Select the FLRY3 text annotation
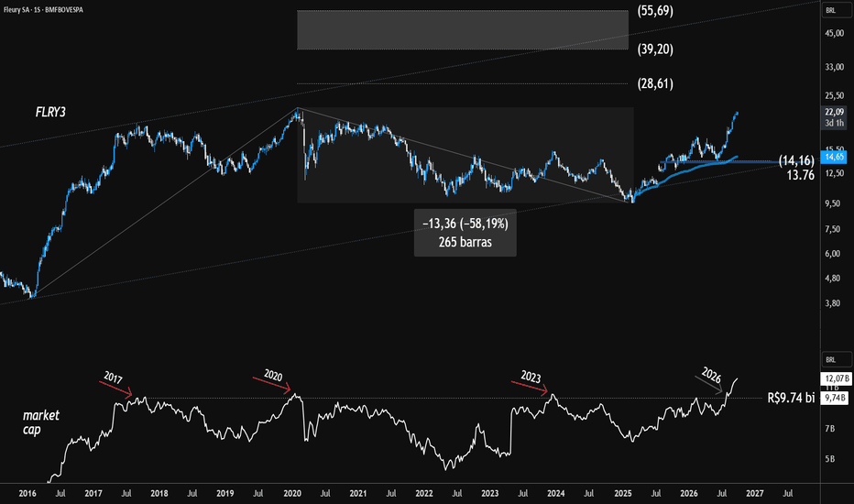This screenshot has height=504, width=854. pos(50,112)
